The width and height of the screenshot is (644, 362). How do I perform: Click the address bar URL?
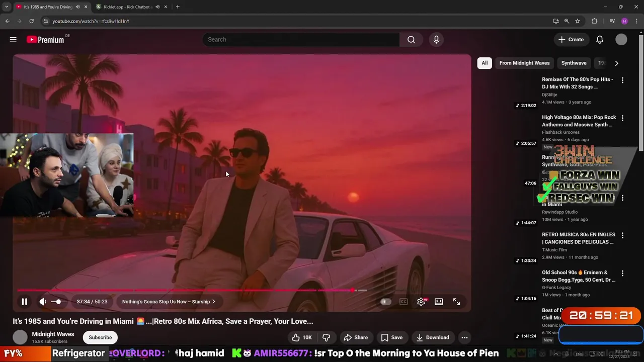pos(91,21)
